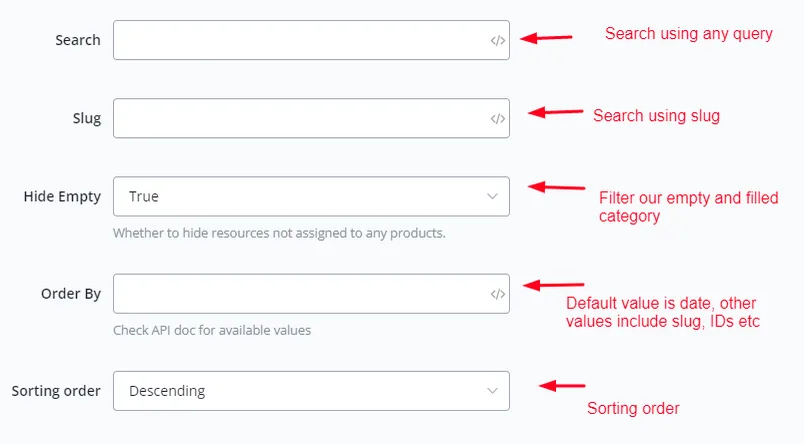Expand the Hide Empty chevron arrow
The height and width of the screenshot is (444, 804).
tap(492, 196)
